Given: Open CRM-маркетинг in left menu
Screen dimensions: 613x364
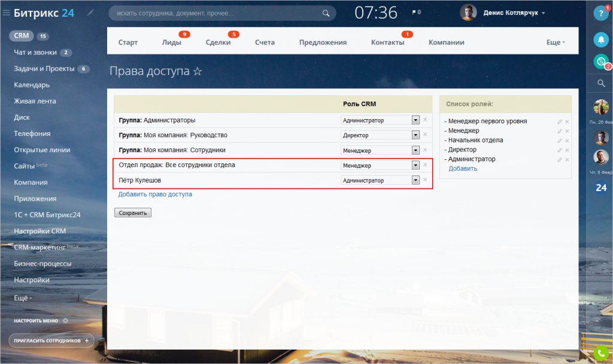Looking at the screenshot, I should [40, 247].
